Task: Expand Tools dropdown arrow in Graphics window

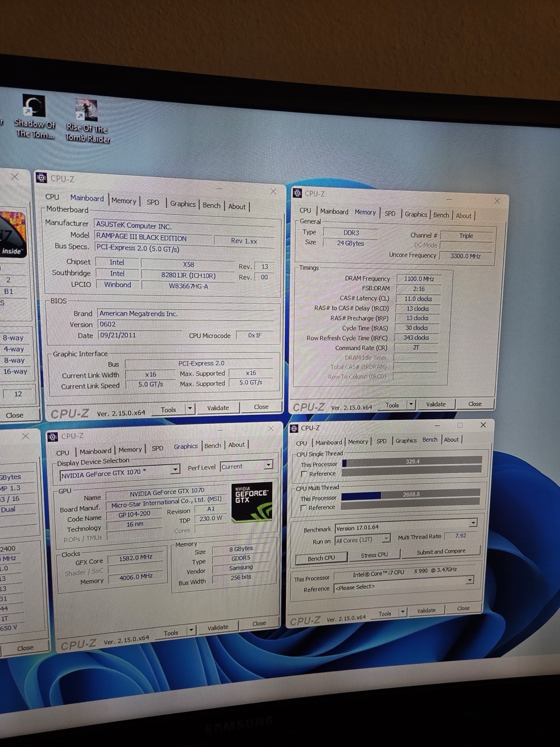Action: [x=191, y=631]
